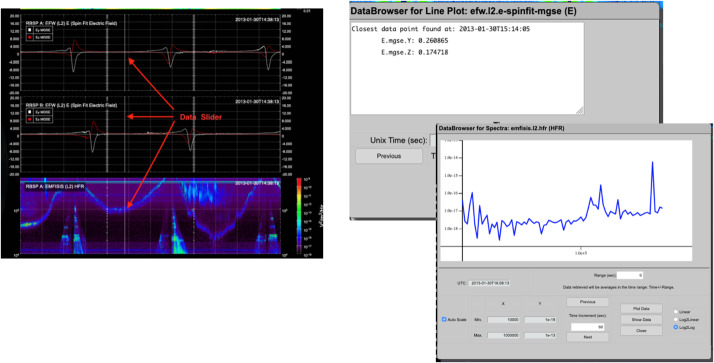
Task: Select the Linear radio option
Action: 676,312
